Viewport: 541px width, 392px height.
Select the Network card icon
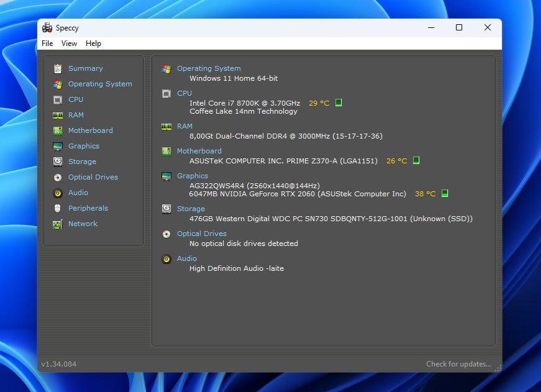pyautogui.click(x=58, y=224)
